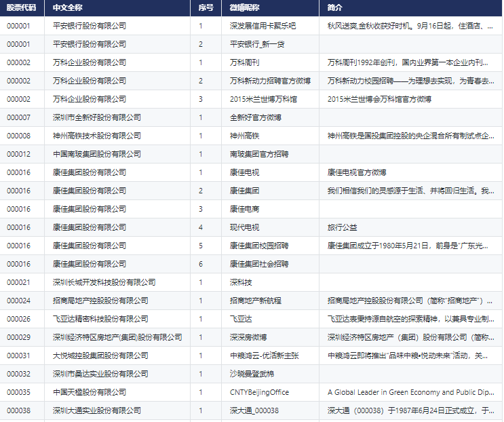Image resolution: width=504 pixels, height=422 pixels.
Task: Click the 深圳市桑达实业股份有限公司 company name
Action: click(100, 374)
